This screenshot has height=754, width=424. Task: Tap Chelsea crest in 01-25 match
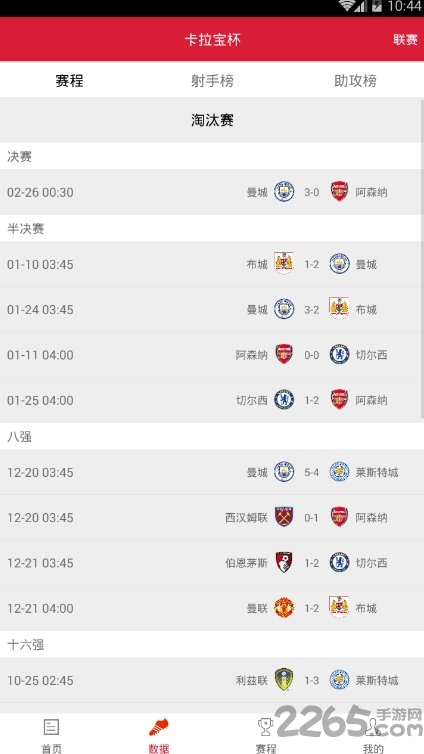[284, 400]
